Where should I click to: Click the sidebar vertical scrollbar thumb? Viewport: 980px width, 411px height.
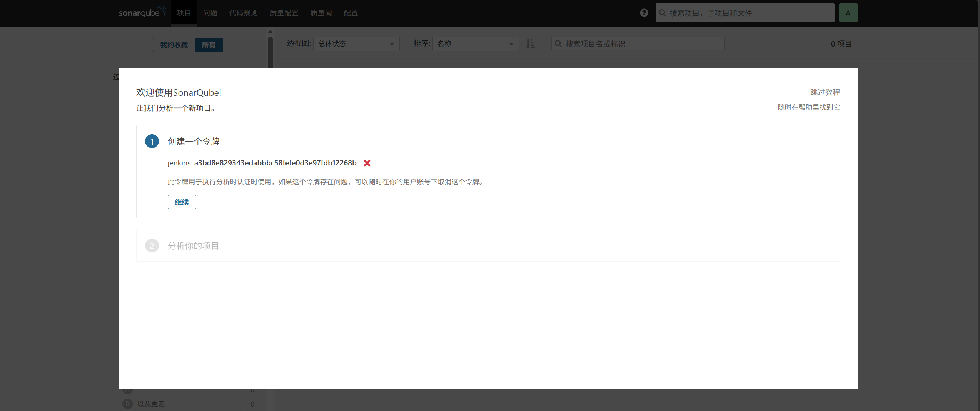click(270, 52)
